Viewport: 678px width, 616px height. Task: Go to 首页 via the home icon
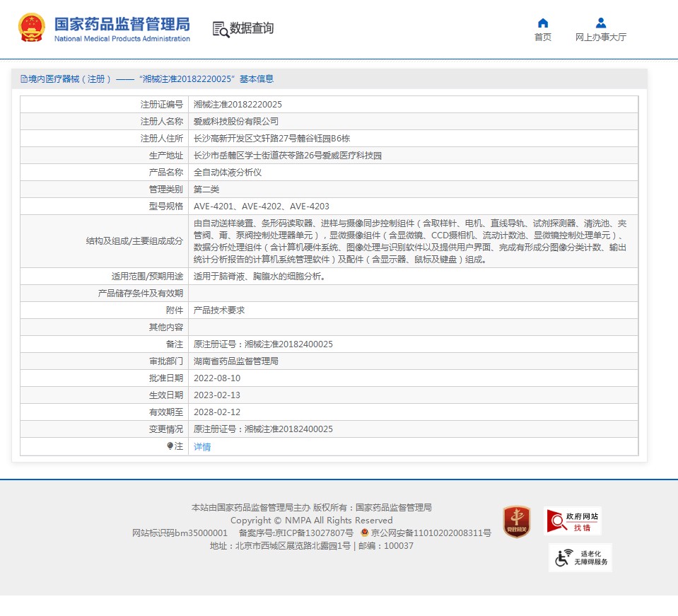[x=543, y=23]
